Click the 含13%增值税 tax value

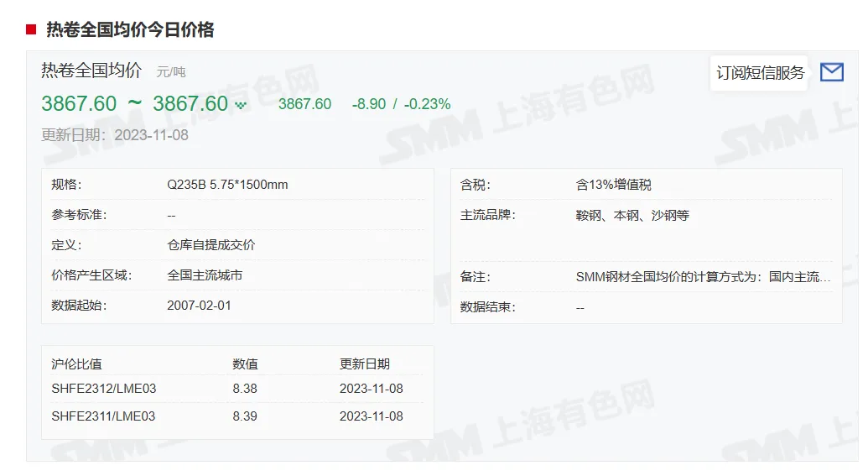tap(613, 185)
